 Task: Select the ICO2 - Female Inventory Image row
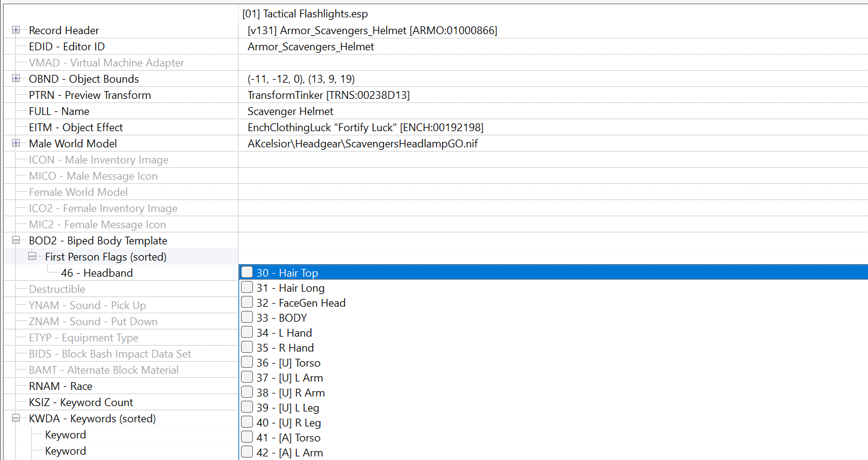tap(103, 208)
